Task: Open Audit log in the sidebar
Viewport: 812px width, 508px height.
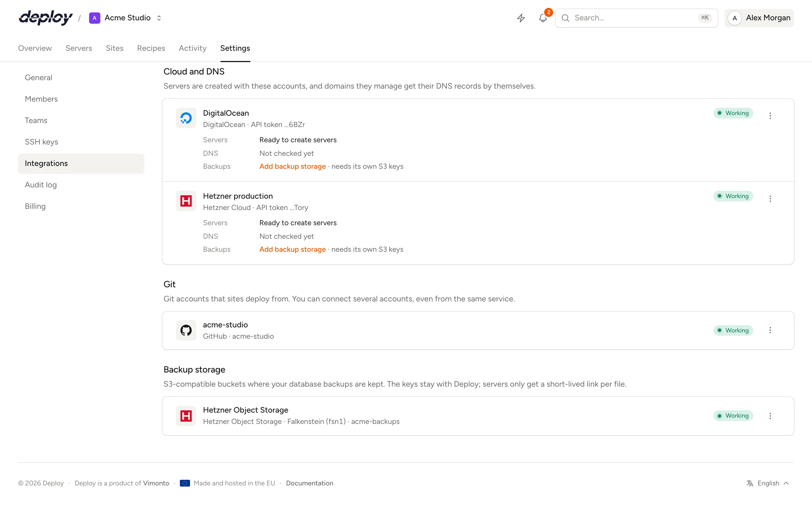Action: (x=81, y=185)
